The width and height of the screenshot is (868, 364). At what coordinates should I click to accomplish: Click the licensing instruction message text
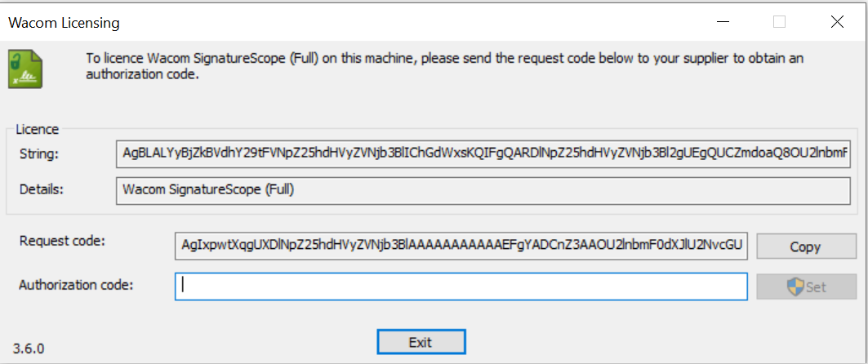pos(444,66)
